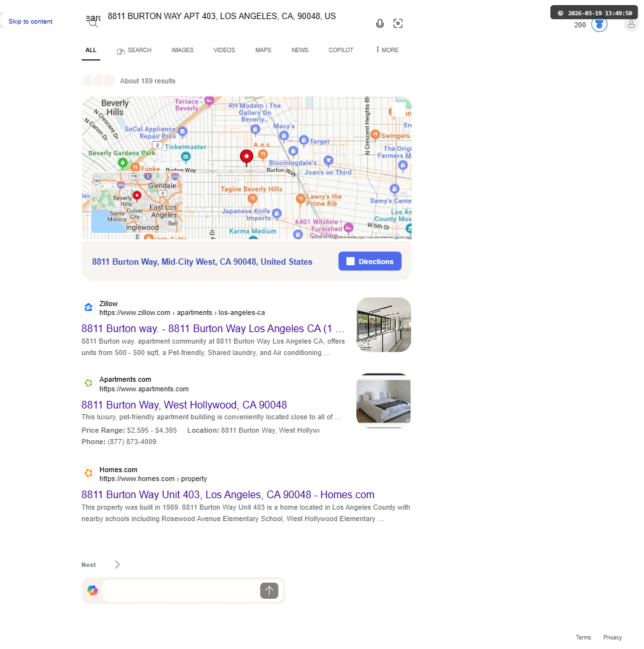Image resolution: width=644 pixels, height=649 pixels.
Task: Click the Copilot logo in chat box
Action: coord(93,590)
